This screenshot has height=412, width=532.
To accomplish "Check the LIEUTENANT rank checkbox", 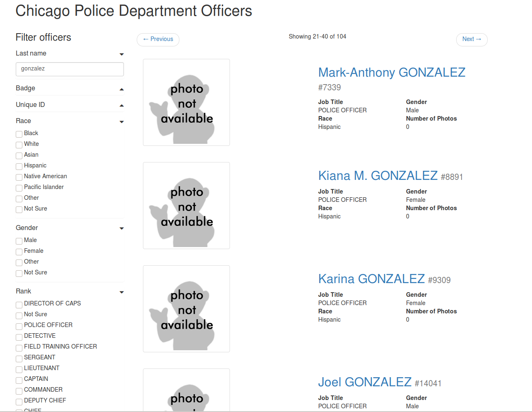I will [x=19, y=370].
